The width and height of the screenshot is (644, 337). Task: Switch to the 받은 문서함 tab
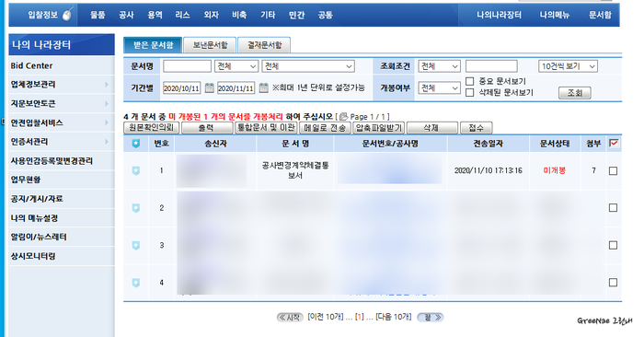pos(153,45)
